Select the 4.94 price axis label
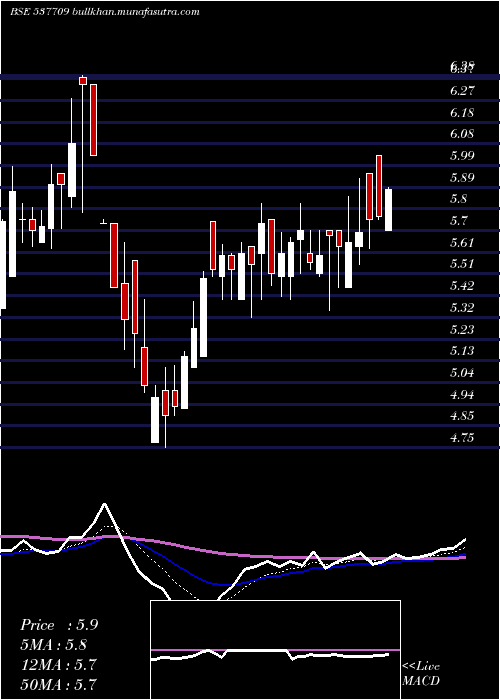500x700 pixels. coord(462,395)
